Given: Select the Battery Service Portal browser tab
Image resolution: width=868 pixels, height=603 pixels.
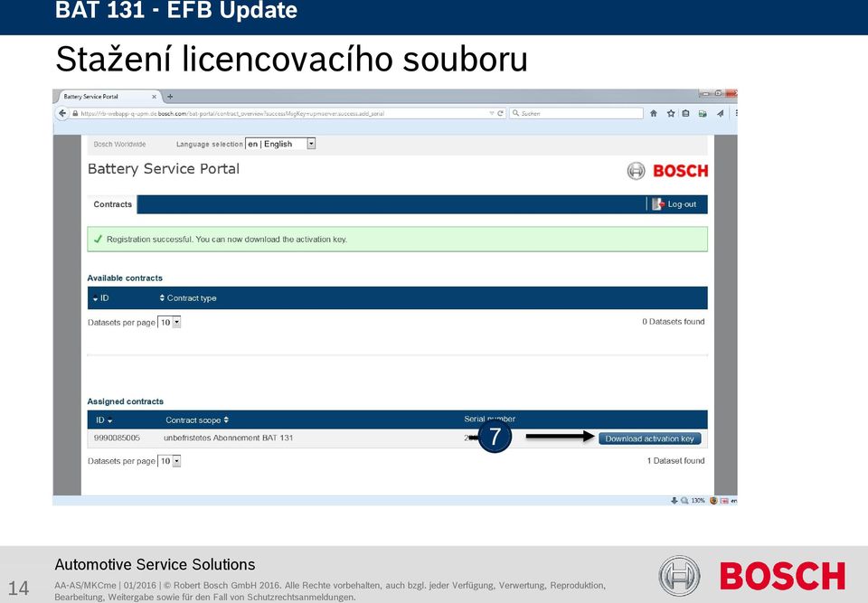Looking at the screenshot, I should coord(108,97).
